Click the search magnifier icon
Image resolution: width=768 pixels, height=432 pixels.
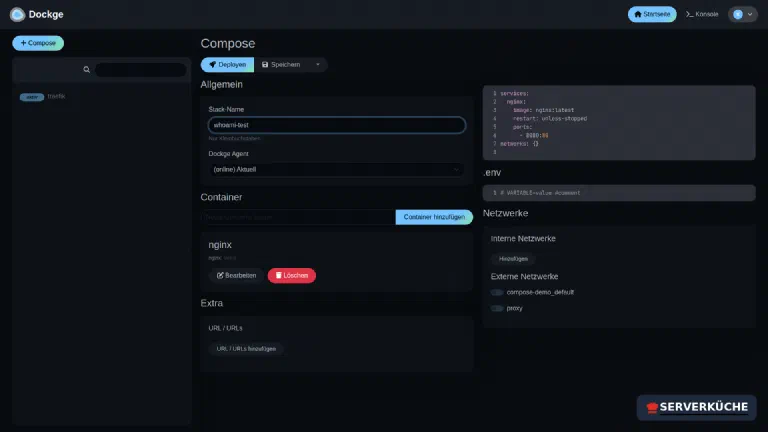point(87,70)
